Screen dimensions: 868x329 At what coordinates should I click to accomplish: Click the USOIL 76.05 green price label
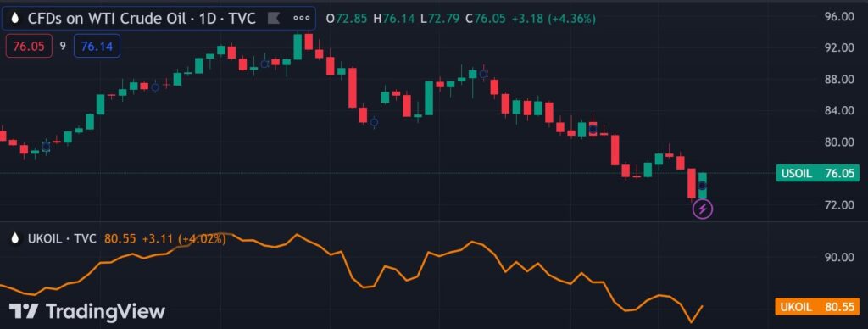point(817,173)
